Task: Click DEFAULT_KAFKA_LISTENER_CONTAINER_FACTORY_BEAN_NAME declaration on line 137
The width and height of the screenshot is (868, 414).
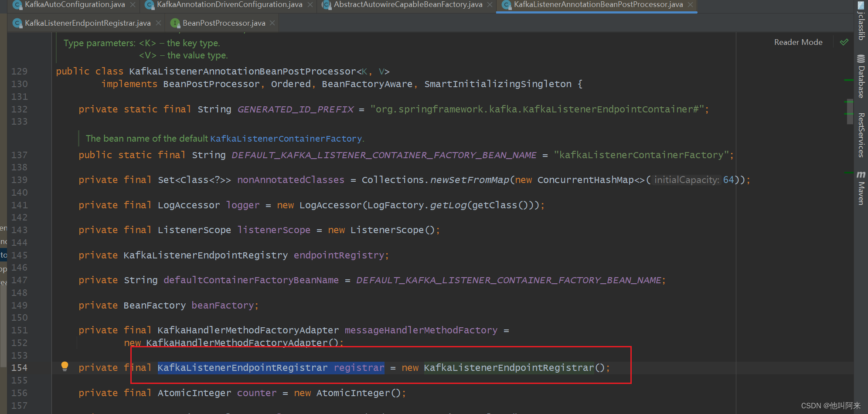Action: pos(384,155)
